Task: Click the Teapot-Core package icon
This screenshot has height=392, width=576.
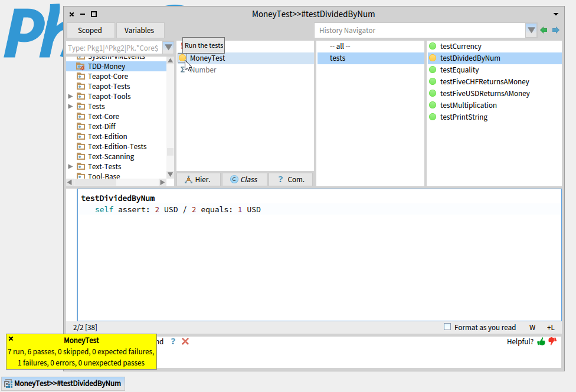Action: click(80, 77)
